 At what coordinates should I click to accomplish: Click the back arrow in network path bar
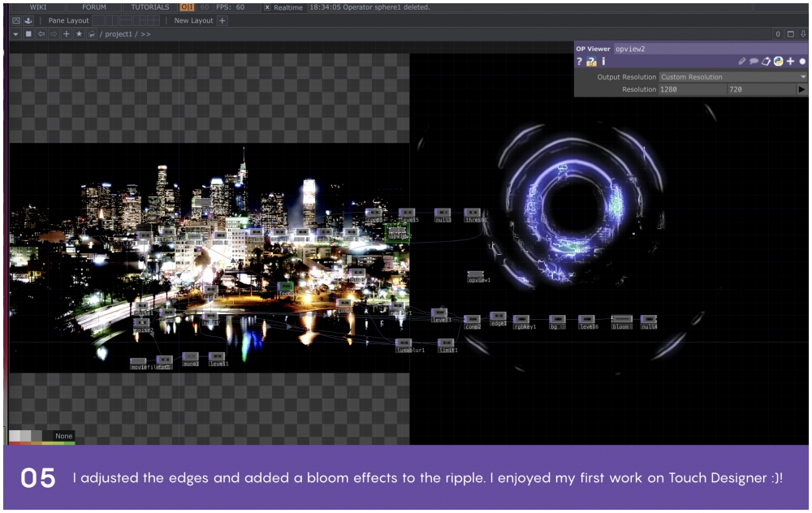pos(41,34)
